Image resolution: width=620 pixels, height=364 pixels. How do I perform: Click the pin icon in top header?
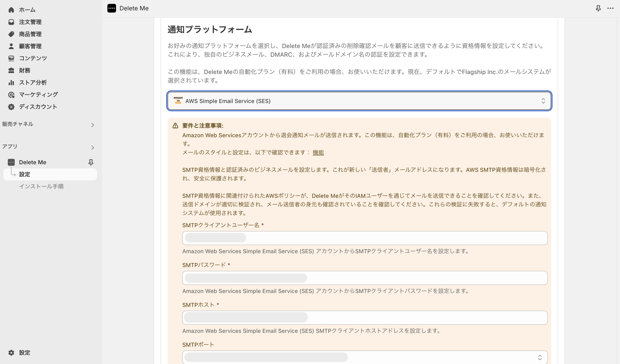[598, 8]
